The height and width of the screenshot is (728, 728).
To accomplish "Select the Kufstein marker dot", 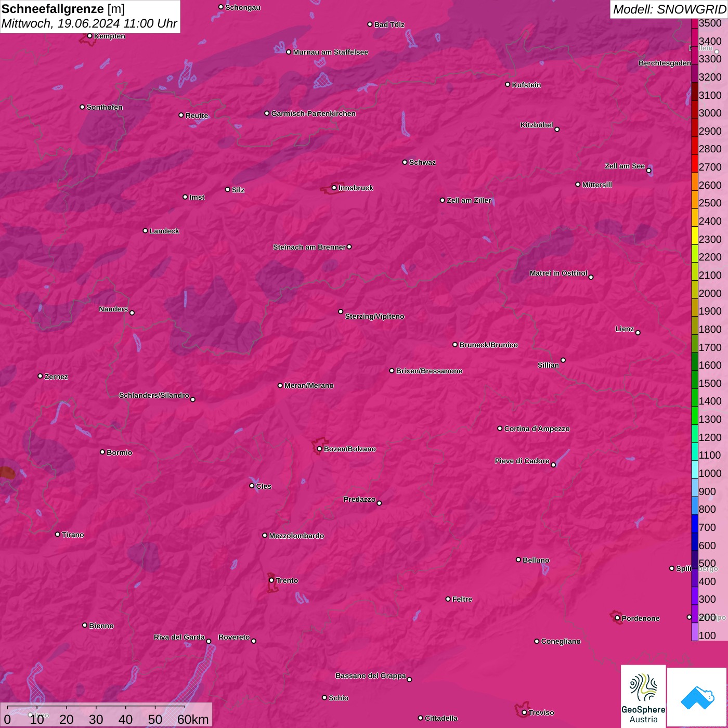I will [x=508, y=84].
